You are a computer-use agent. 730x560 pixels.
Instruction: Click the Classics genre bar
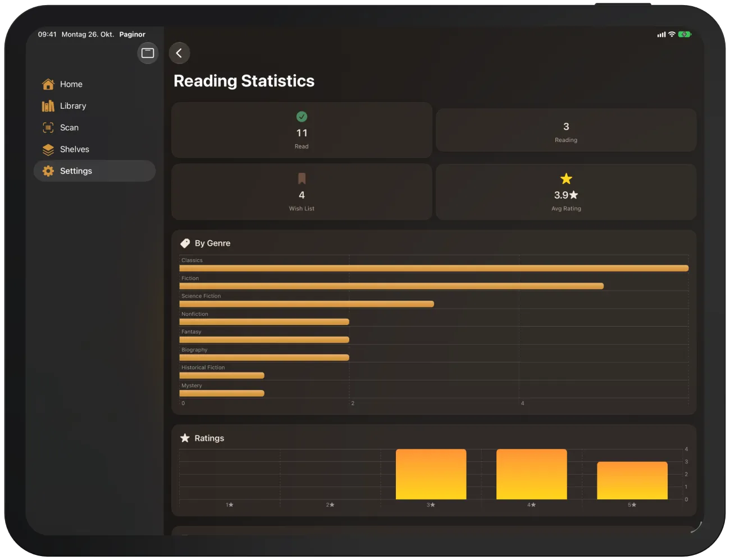point(434,268)
